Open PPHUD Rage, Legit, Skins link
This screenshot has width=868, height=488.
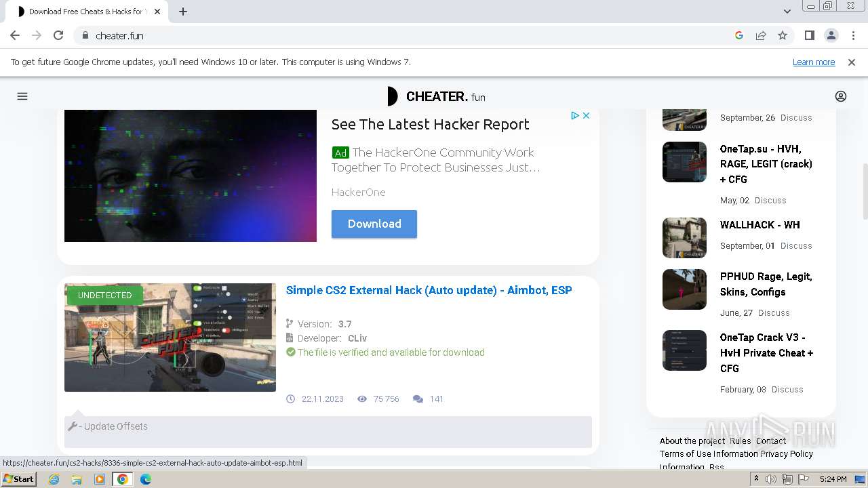coord(766,285)
